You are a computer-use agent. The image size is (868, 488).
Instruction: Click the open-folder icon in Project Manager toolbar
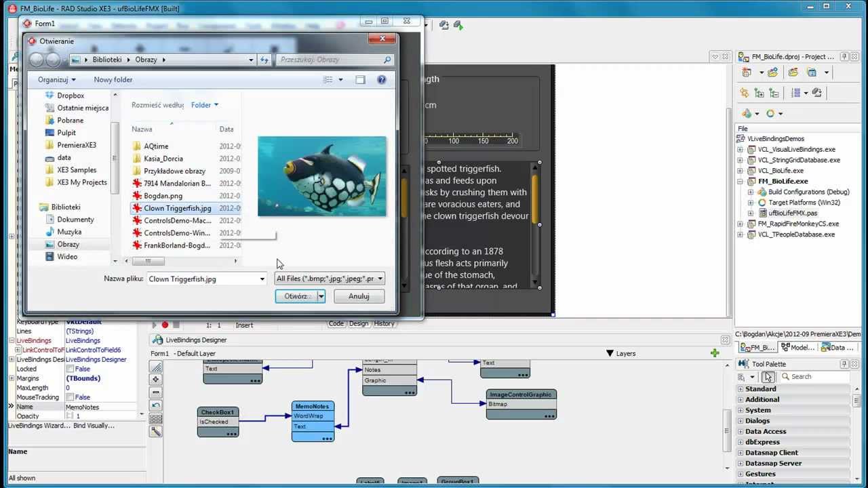[x=793, y=73]
